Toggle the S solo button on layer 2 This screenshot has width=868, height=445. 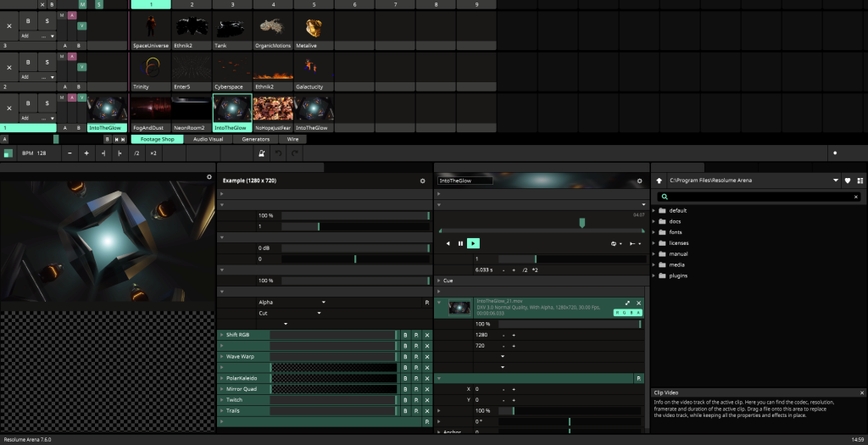click(46, 62)
